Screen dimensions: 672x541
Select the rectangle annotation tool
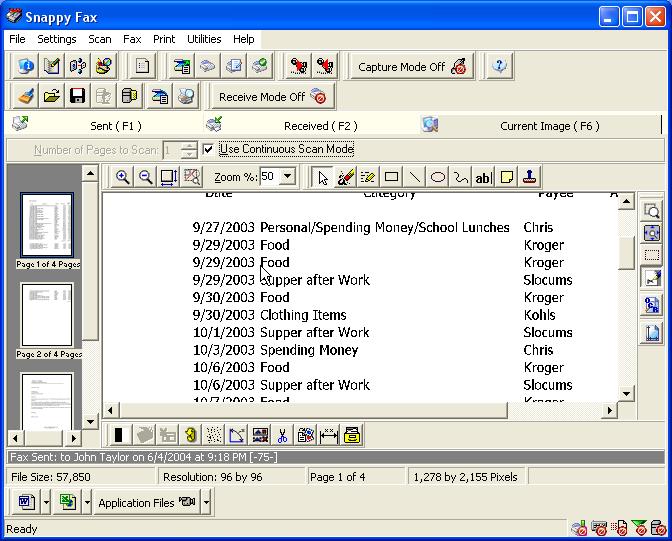pyautogui.click(x=391, y=177)
